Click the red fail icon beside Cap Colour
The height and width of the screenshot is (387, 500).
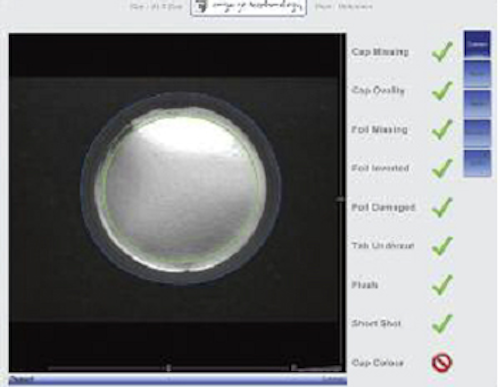(x=442, y=363)
